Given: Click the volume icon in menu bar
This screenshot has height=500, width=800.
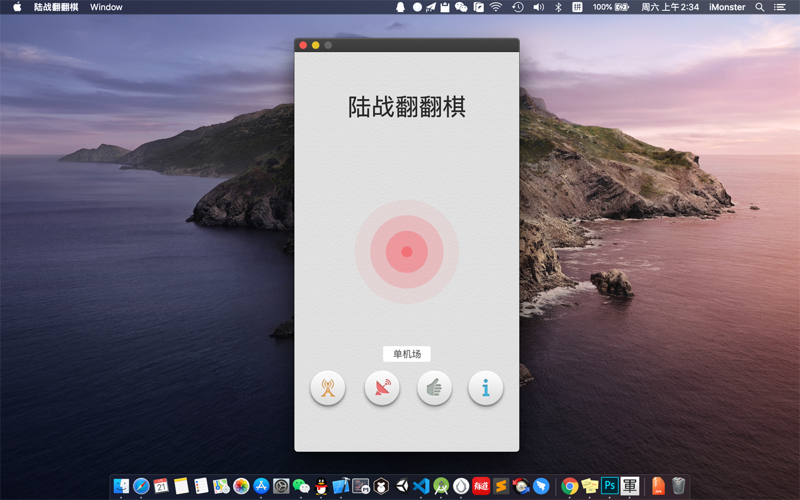Looking at the screenshot, I should coord(538,7).
